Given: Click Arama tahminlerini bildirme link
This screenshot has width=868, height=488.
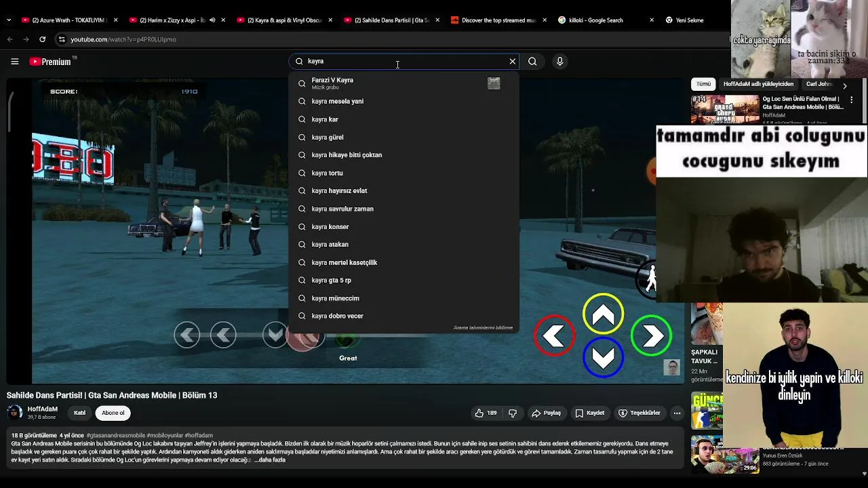Looking at the screenshot, I should coord(483,327).
